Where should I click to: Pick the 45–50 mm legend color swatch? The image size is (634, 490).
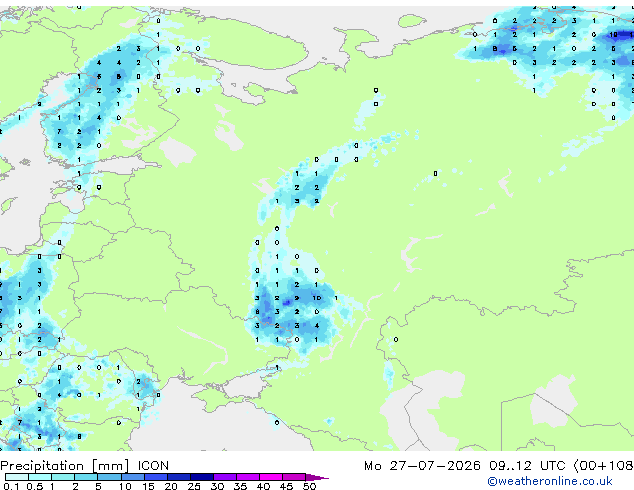point(294,477)
